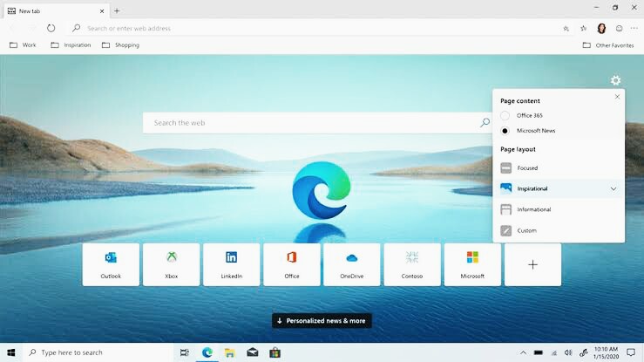
Task: Choose the Custom page layout
Action: pos(559,230)
